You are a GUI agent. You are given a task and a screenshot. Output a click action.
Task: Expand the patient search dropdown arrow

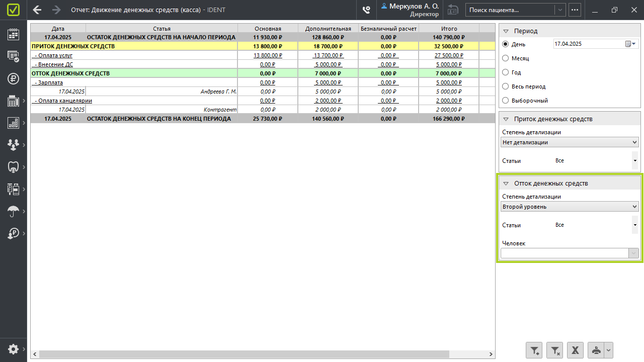pyautogui.click(x=560, y=10)
